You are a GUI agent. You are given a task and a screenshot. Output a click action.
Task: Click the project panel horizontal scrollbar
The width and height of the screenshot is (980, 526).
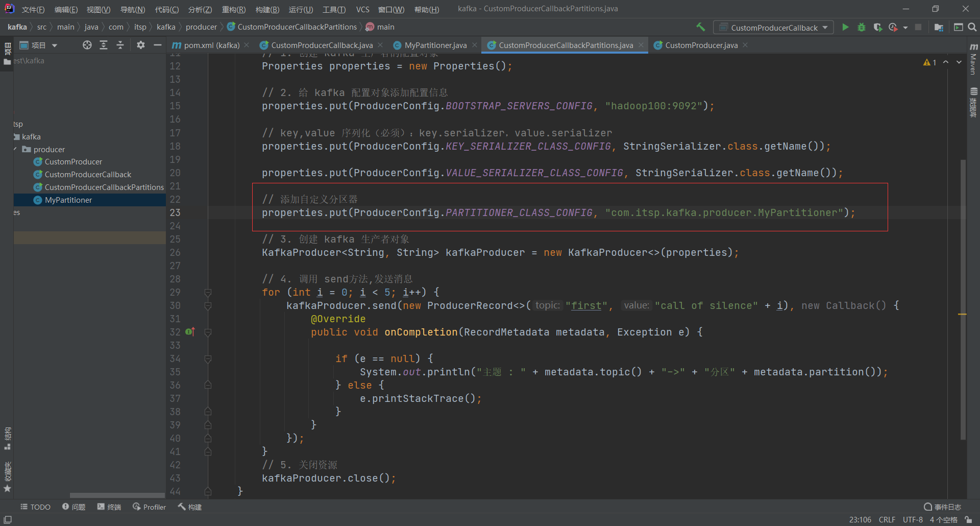[x=117, y=495]
